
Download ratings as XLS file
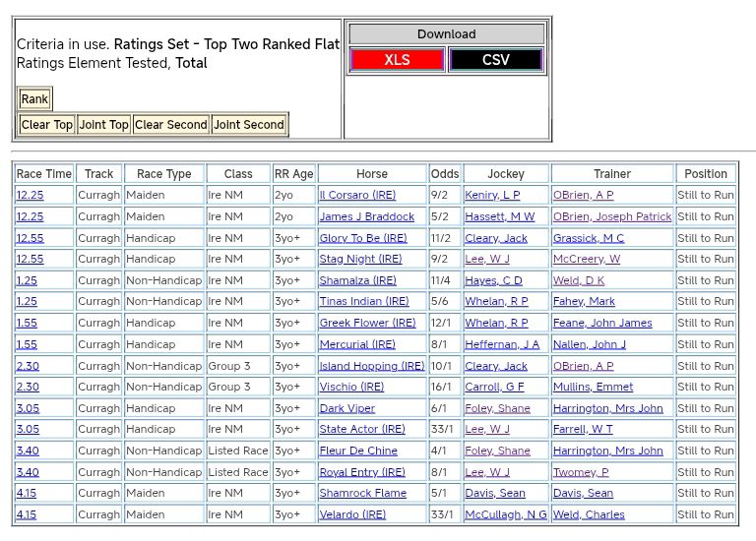(x=397, y=60)
